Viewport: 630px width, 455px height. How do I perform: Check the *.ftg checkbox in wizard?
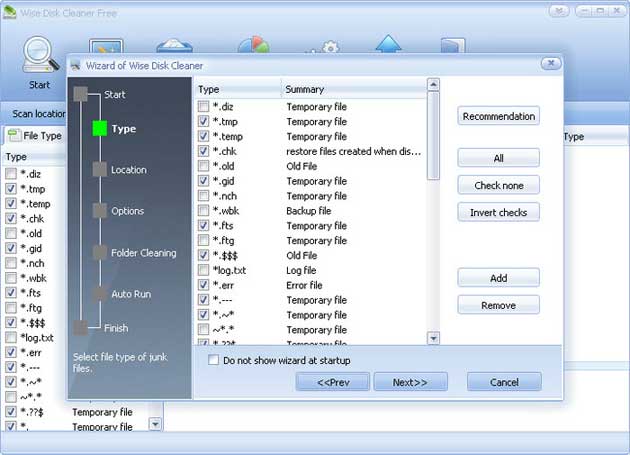click(203, 240)
